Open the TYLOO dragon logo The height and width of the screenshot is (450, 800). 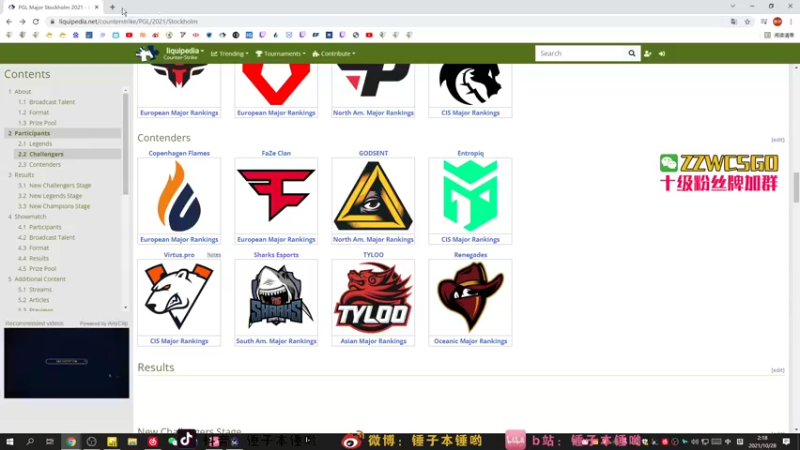(373, 297)
